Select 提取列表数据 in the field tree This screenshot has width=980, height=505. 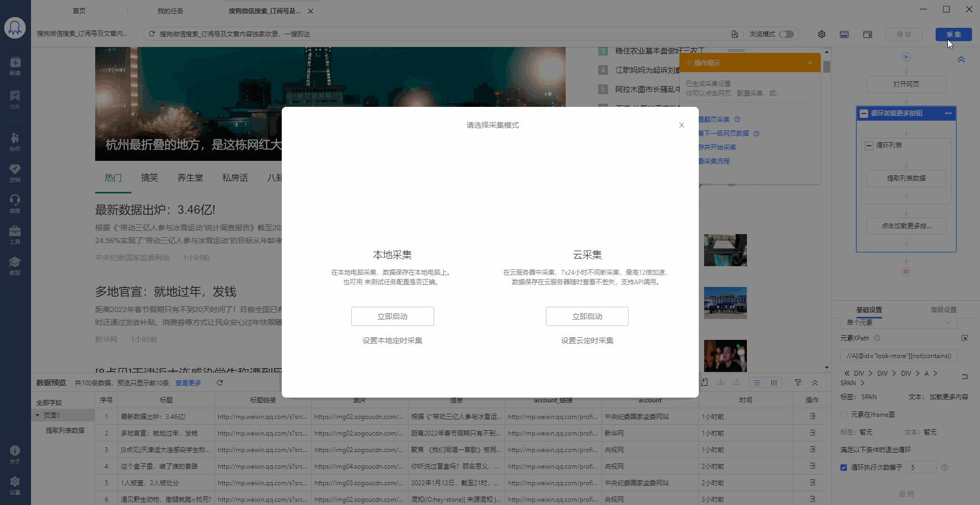[x=65, y=430]
